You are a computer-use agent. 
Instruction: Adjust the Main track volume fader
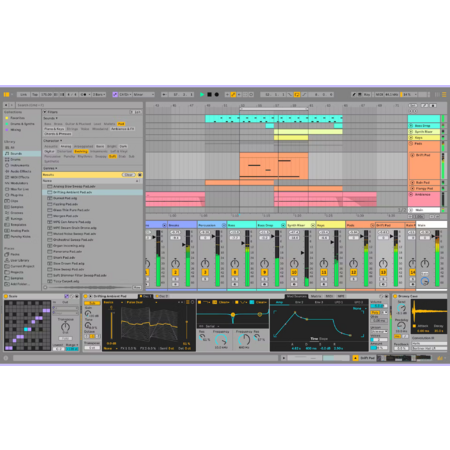click(x=433, y=237)
